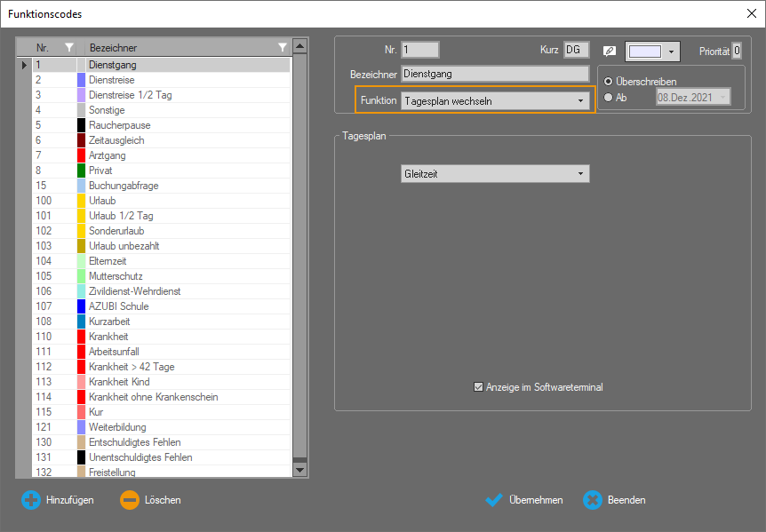766x532 pixels.
Task: Click the orange minus Löschen icon
Action: (130, 500)
